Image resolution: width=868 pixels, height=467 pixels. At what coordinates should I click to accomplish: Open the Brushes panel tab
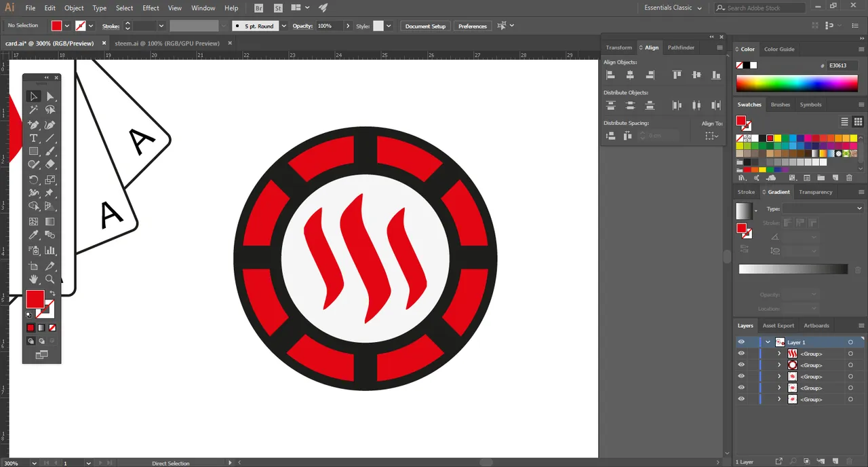[x=780, y=105]
